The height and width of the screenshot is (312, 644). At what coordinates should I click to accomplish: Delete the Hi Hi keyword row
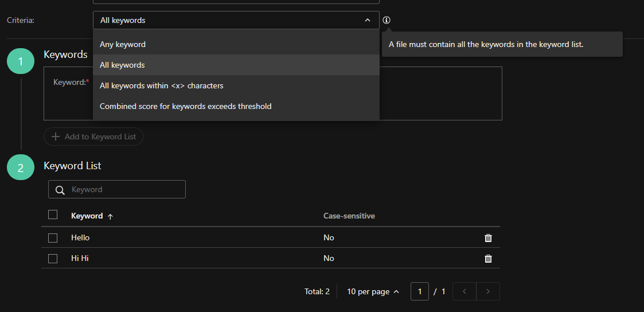pos(488,259)
